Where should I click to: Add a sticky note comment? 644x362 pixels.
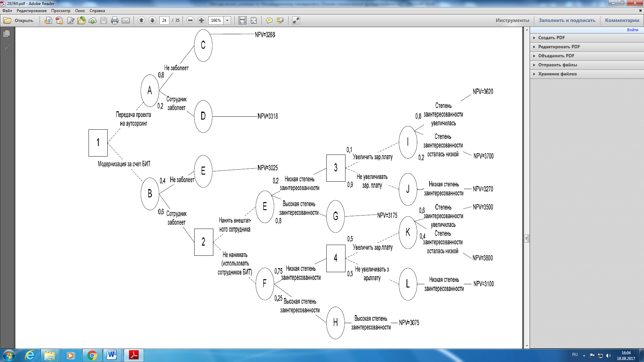tap(269, 20)
